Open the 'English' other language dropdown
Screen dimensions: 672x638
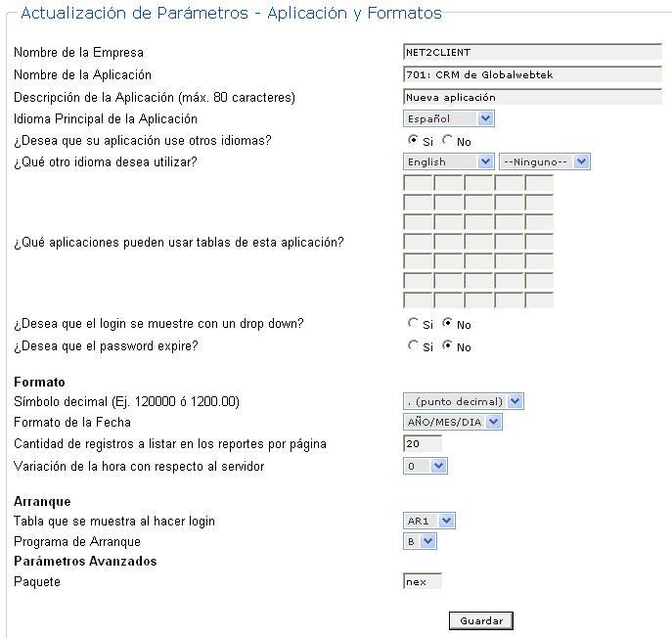pyautogui.click(x=448, y=162)
